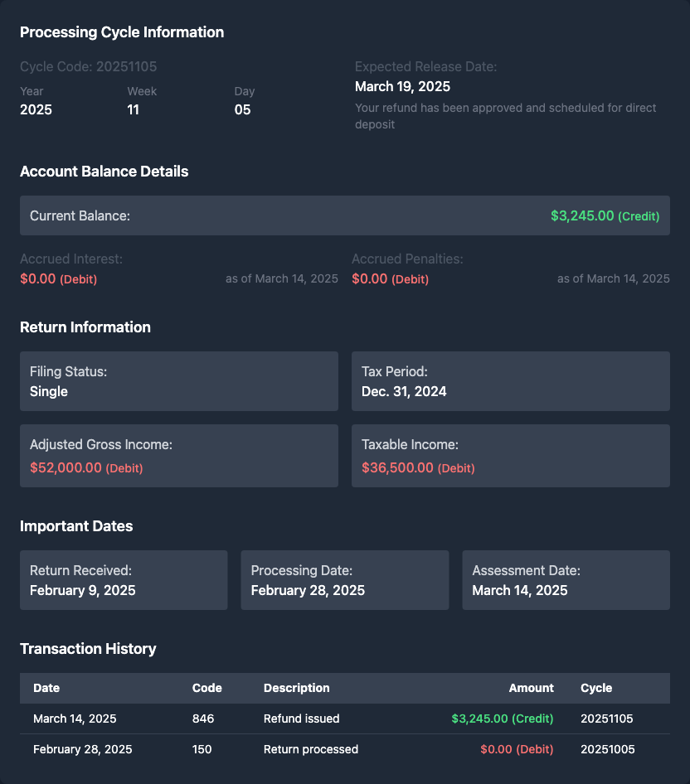
Task: Click the Description column header
Action: (296, 688)
